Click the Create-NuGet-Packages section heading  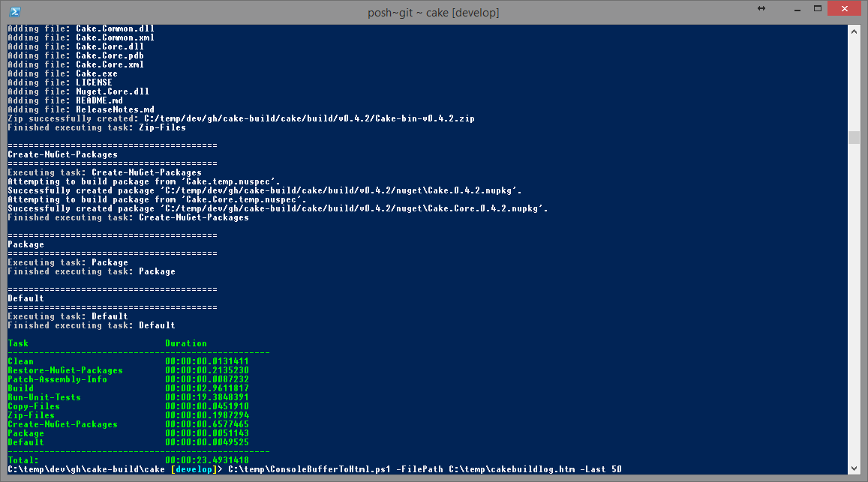coord(62,154)
